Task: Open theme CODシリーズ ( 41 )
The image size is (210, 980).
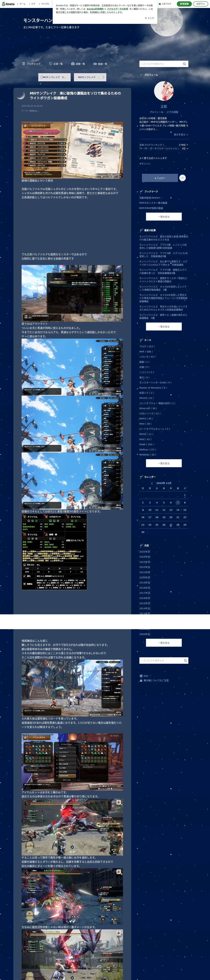Action: [x=150, y=414]
